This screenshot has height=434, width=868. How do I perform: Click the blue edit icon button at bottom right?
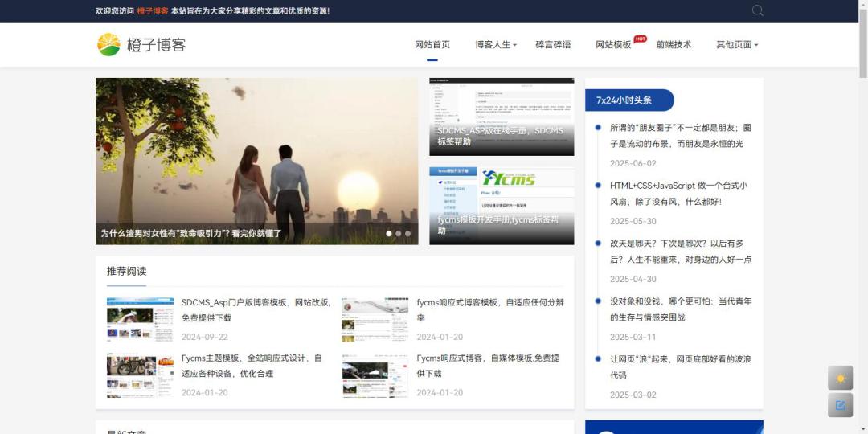[x=840, y=405]
